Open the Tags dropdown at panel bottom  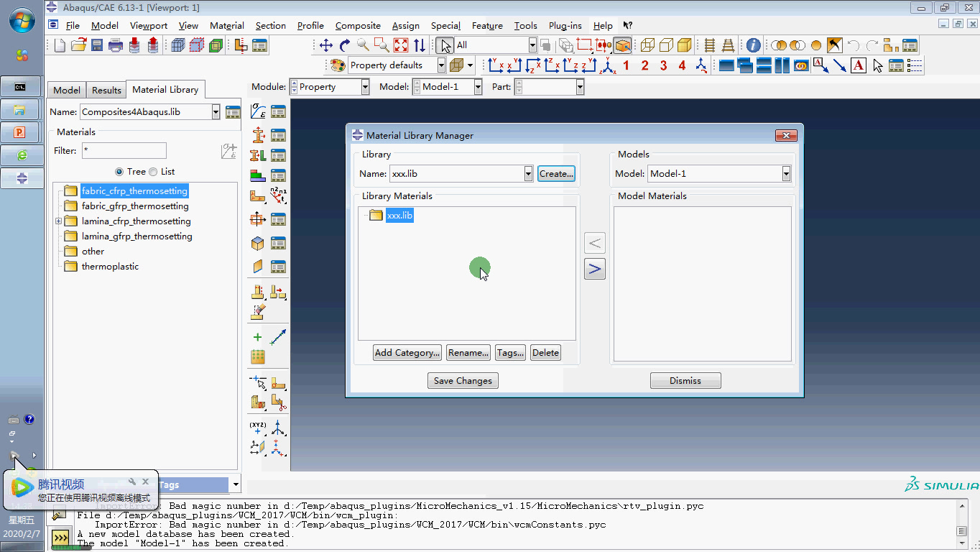(236, 485)
